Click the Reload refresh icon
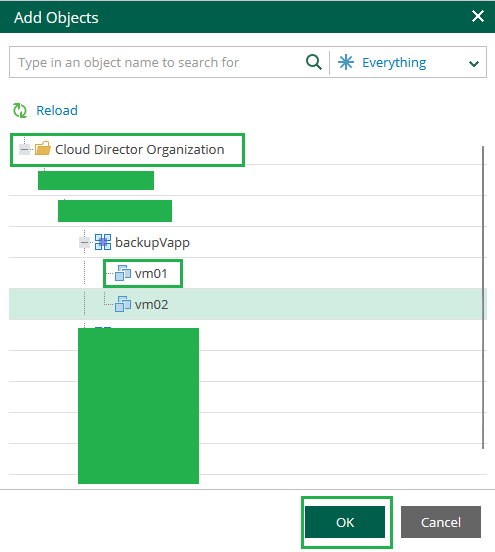 tap(20, 111)
